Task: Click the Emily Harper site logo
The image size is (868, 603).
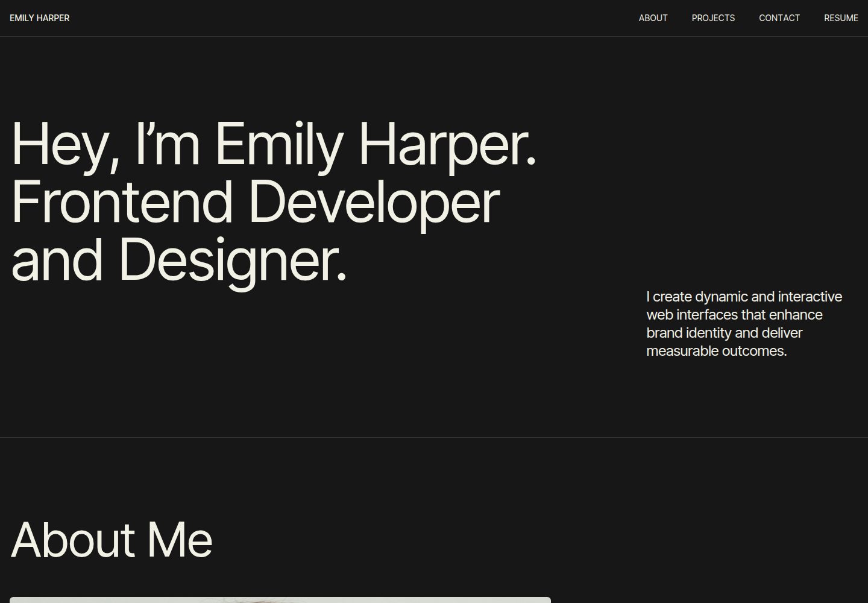Action: point(40,18)
